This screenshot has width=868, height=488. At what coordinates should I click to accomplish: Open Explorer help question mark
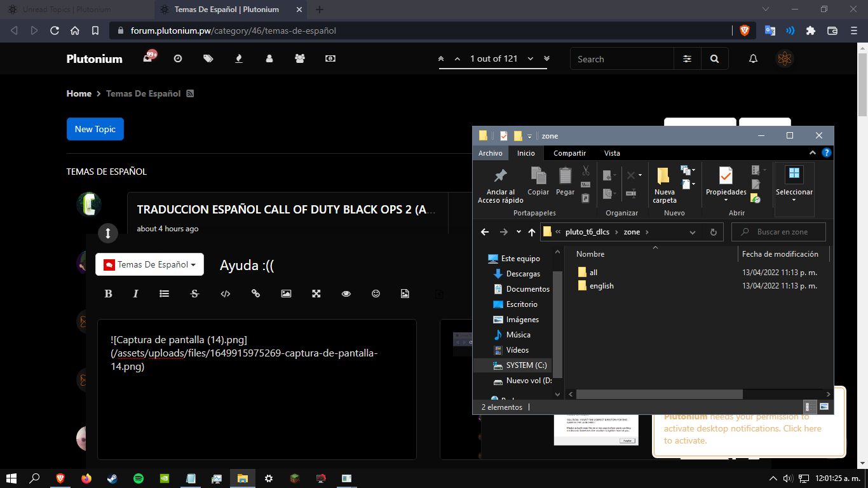click(826, 153)
